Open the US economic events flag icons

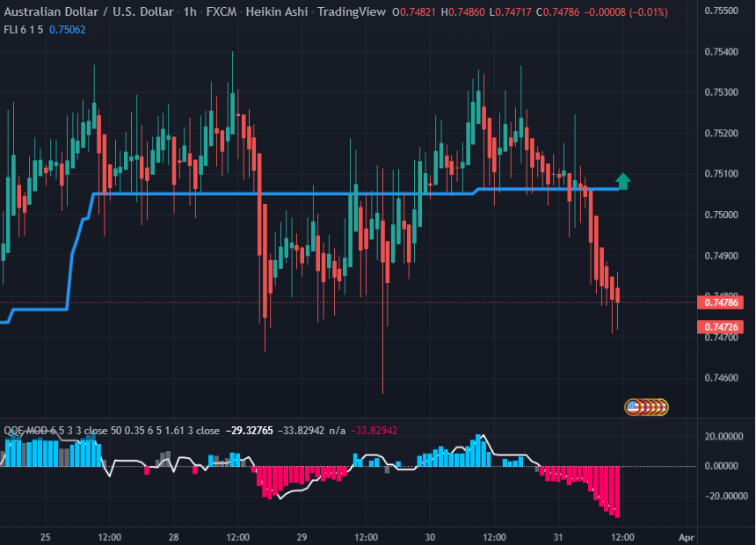coord(646,407)
